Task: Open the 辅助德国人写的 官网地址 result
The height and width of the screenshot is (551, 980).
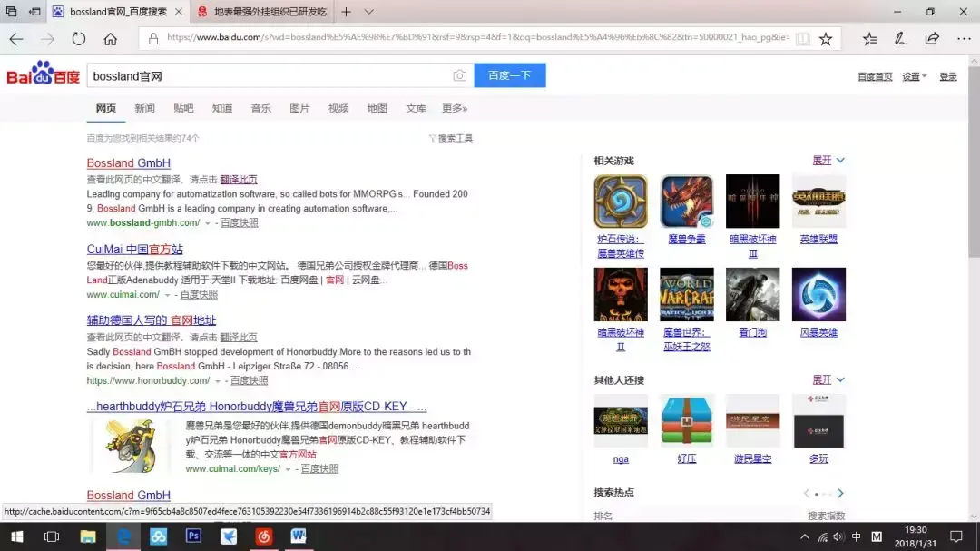Action: (152, 320)
